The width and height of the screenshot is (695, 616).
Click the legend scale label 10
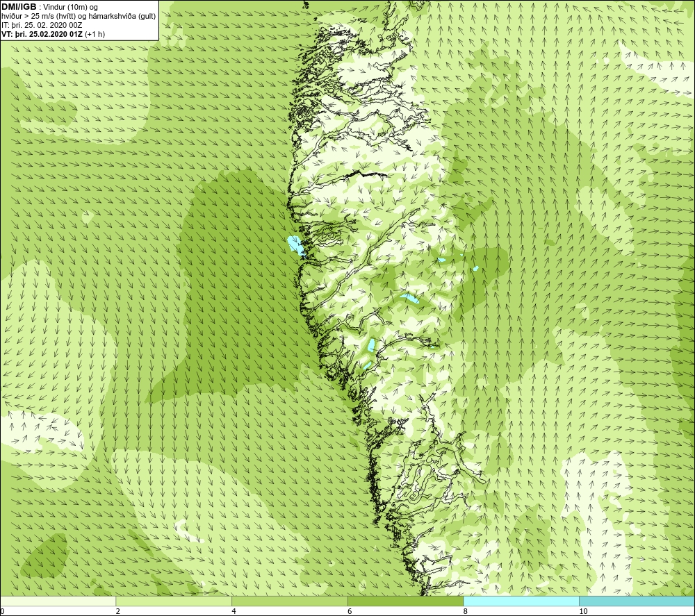click(583, 612)
